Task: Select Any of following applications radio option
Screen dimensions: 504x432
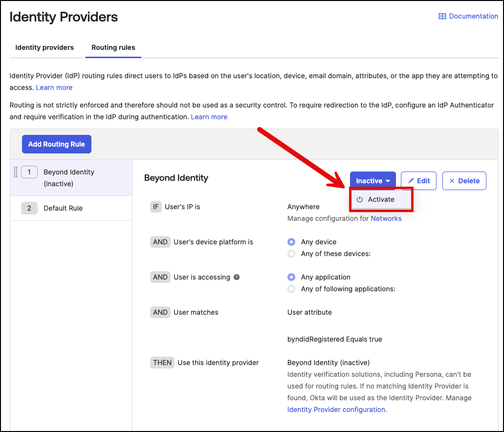Action: tap(291, 289)
